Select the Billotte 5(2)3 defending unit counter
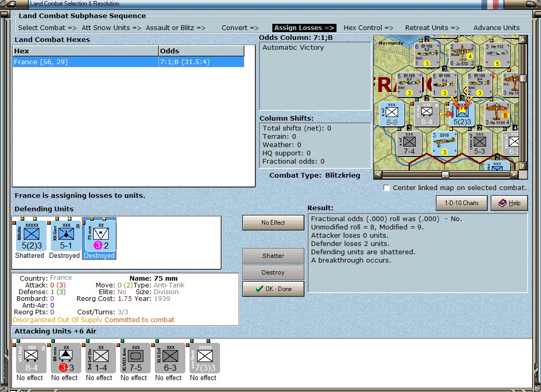Viewport: 541px width, 392px height. [x=32, y=236]
